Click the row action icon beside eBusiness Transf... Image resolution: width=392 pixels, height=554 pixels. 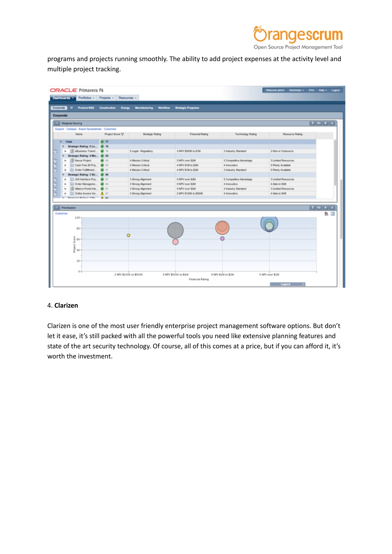[55, 151]
